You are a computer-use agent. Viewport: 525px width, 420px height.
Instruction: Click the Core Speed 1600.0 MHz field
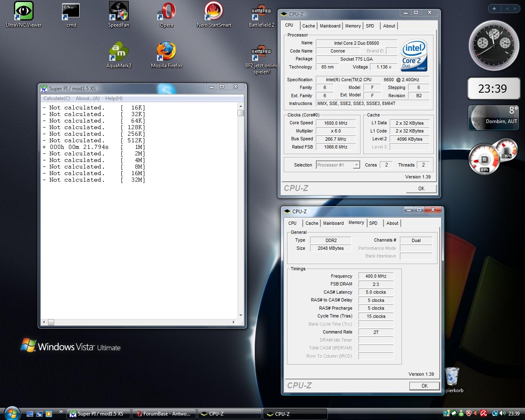click(336, 123)
